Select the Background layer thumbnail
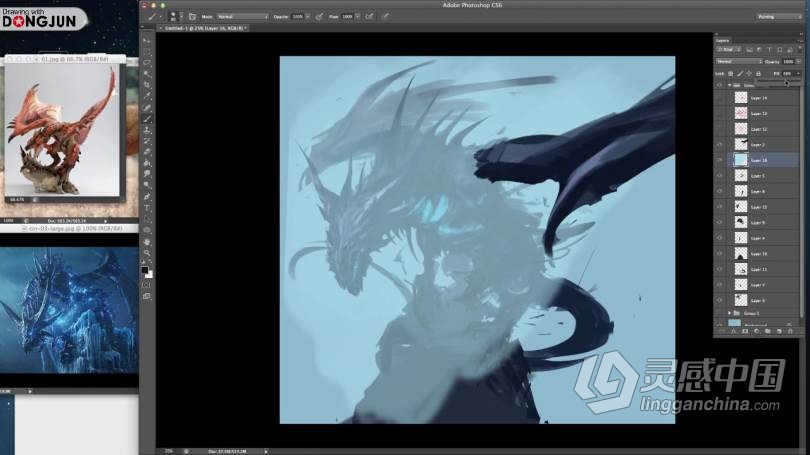This screenshot has width=810, height=455. click(x=734, y=323)
